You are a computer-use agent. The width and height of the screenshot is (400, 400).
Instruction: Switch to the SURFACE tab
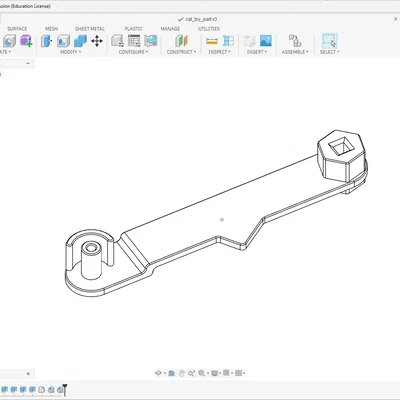coord(17,29)
